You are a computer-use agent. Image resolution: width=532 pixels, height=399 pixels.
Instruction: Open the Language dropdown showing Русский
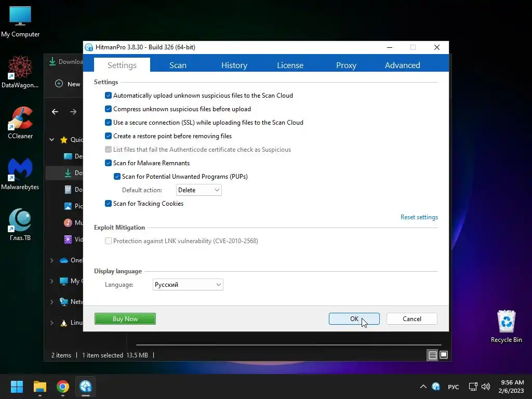tap(188, 285)
